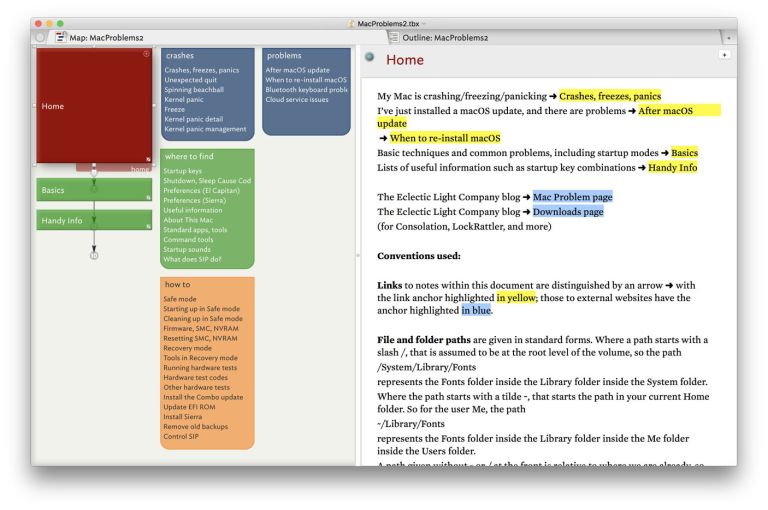Click the Map view icon in tab
The height and width of the screenshot is (510, 768).
click(x=60, y=37)
